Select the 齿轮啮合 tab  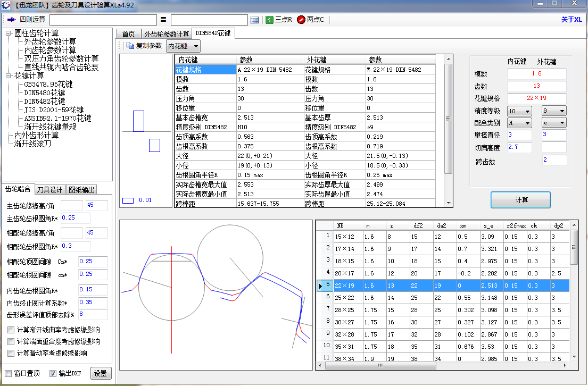coord(18,189)
